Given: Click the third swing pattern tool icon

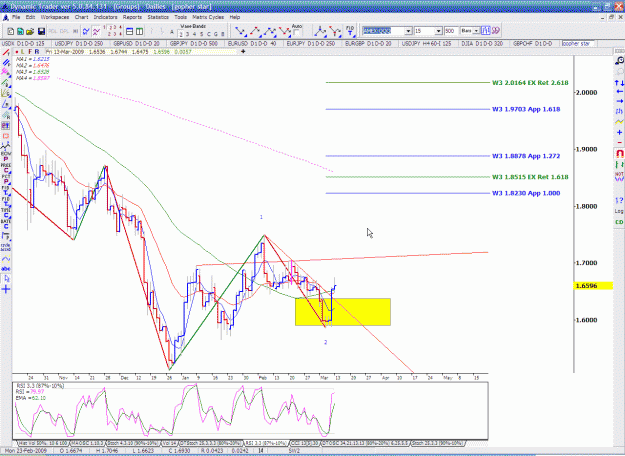Looking at the screenshot, I should coord(270,31).
